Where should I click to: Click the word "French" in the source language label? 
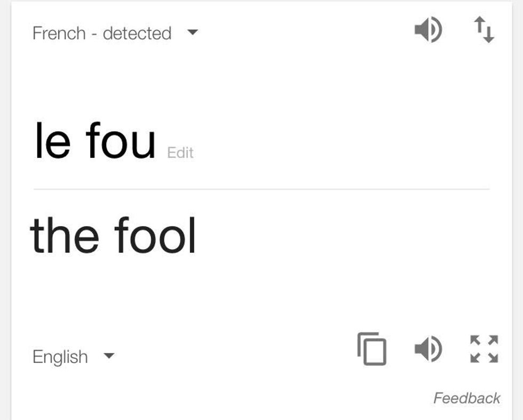[59, 33]
